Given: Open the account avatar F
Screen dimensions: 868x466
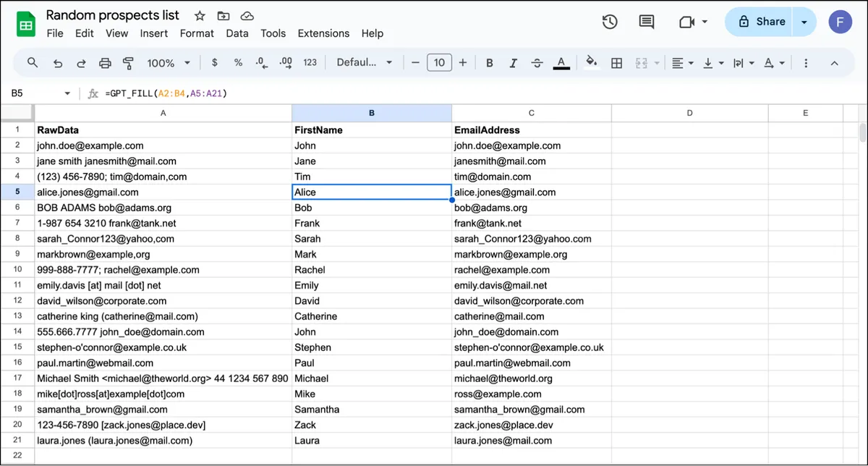Looking at the screenshot, I should [x=840, y=22].
